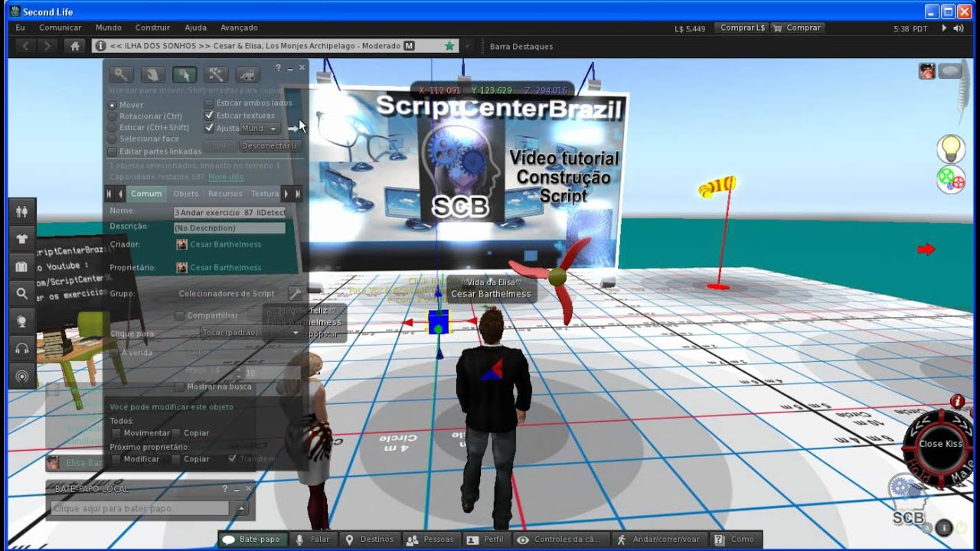The width and height of the screenshot is (980, 551).
Task: Jump to first build tab
Action: [x=109, y=194]
